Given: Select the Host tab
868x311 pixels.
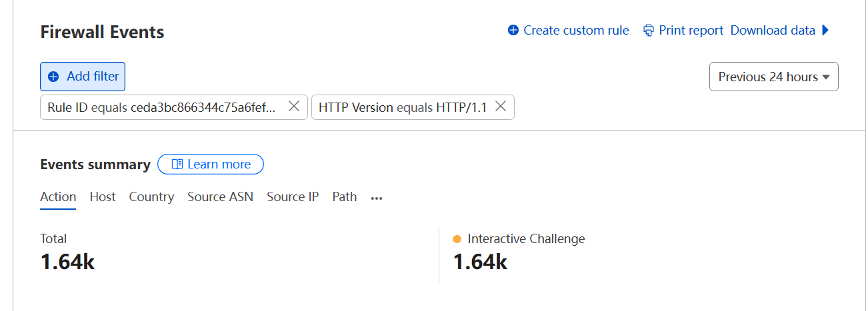Looking at the screenshot, I should point(103,197).
